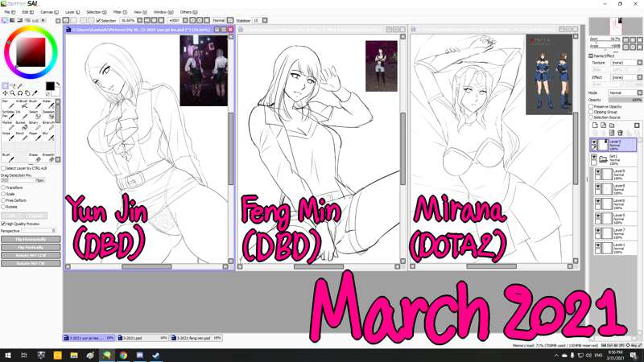Toggle the High Quality Preview checkbox
The width and height of the screenshot is (644, 362).
[x=3, y=224]
